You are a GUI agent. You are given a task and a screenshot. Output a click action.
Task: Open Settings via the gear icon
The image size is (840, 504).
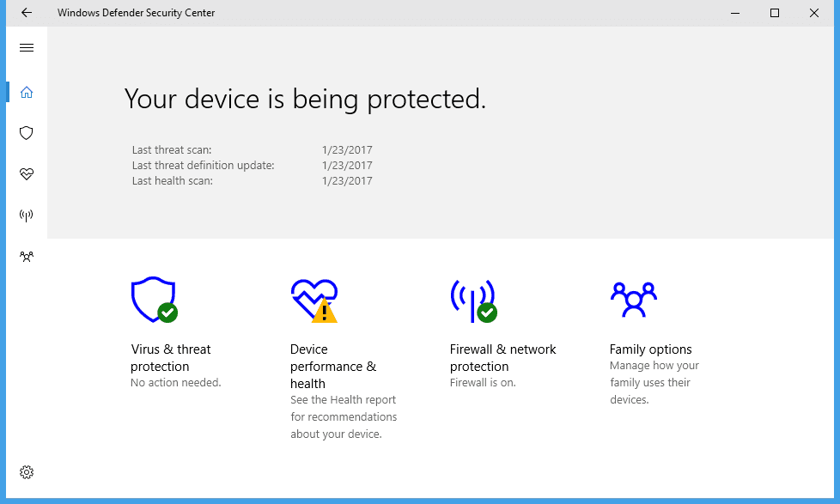coord(26,471)
